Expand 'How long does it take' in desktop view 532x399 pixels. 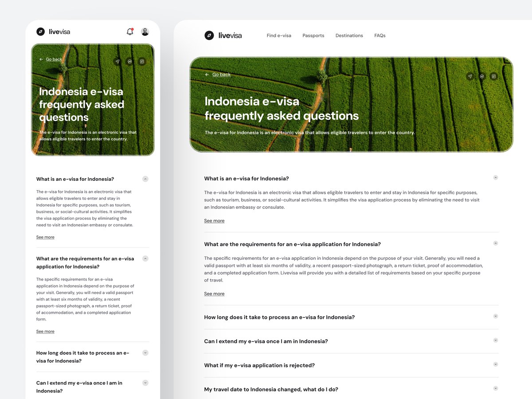click(x=496, y=316)
